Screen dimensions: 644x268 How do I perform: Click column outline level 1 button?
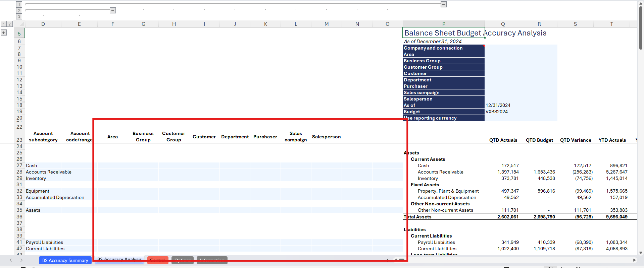pyautogui.click(x=19, y=4)
